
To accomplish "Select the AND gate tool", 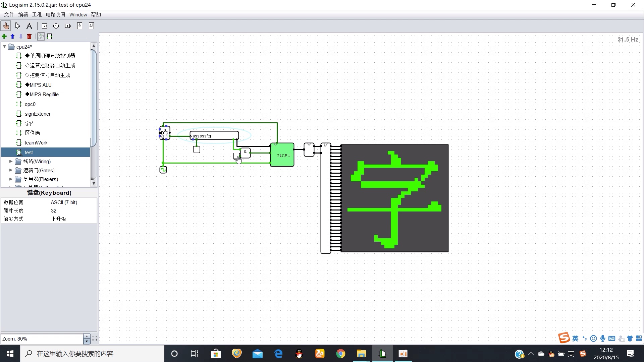I will pos(79,26).
